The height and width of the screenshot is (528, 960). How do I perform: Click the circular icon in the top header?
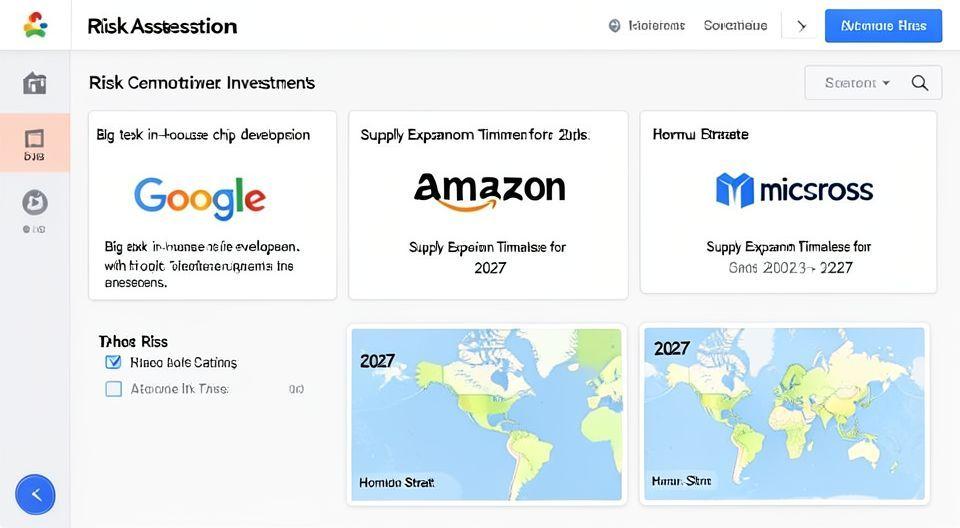(614, 26)
